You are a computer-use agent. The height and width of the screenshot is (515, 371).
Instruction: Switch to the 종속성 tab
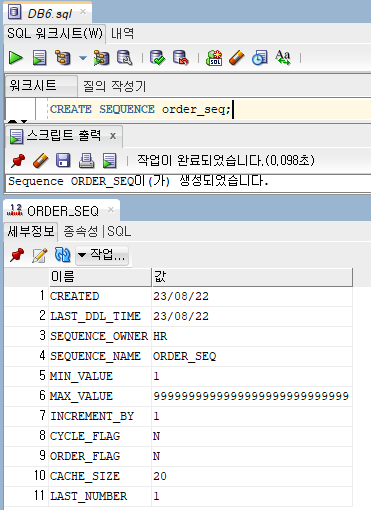pyautogui.click(x=81, y=232)
